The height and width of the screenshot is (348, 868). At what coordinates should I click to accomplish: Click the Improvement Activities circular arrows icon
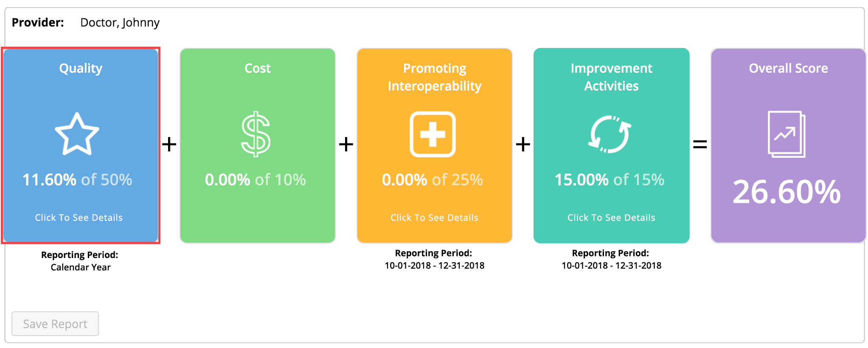click(610, 134)
